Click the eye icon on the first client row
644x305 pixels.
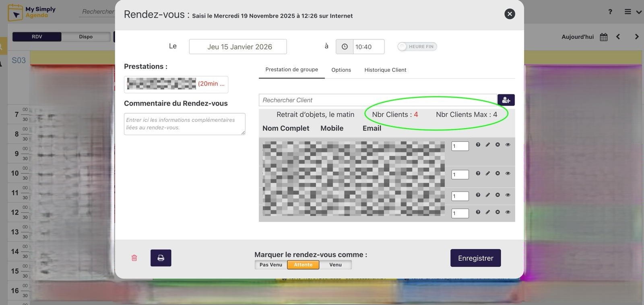(x=508, y=145)
